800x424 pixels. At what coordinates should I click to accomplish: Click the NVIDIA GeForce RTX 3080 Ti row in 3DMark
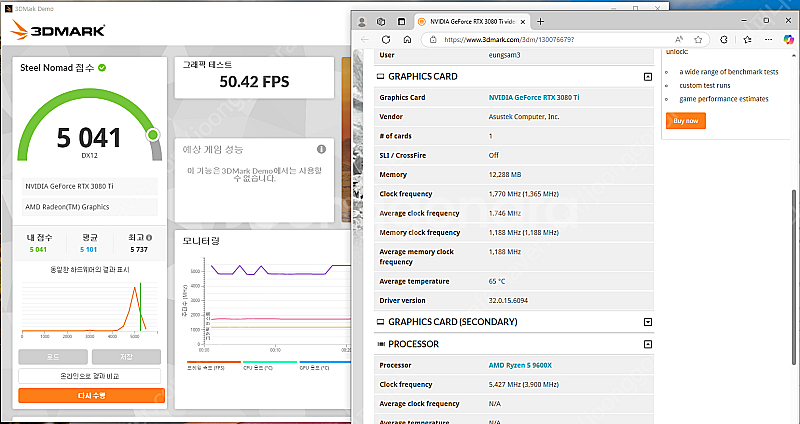[x=90, y=186]
